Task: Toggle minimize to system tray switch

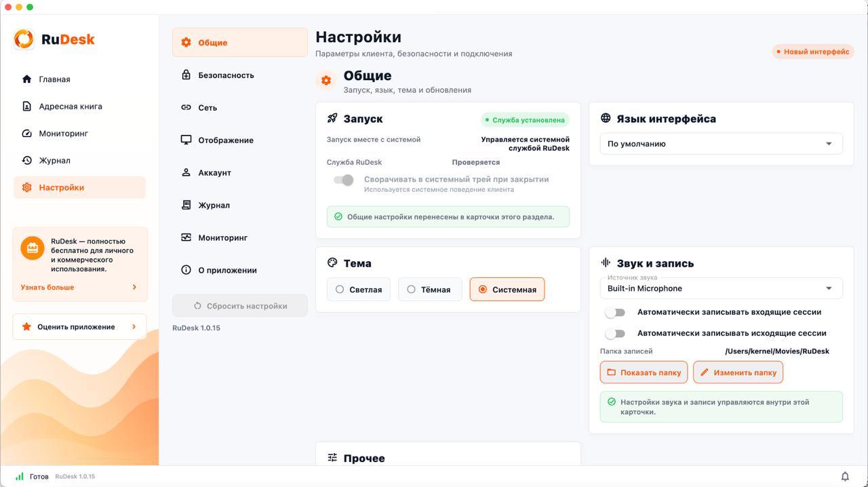Action: [344, 180]
